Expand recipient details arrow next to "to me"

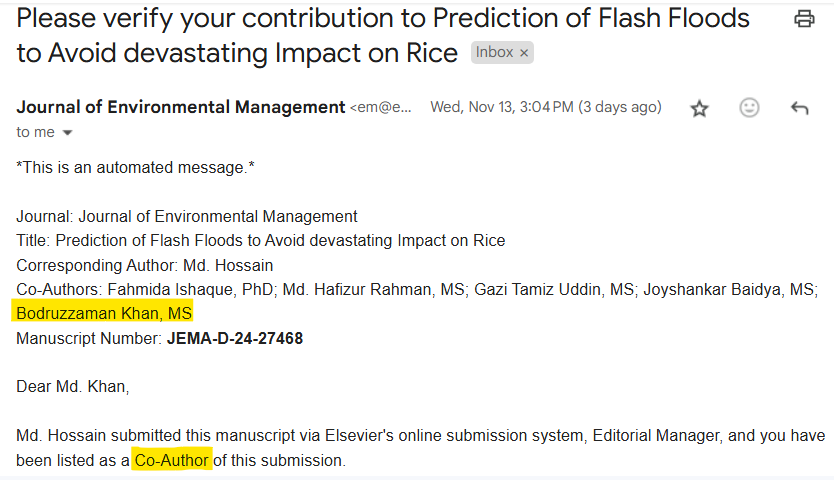pos(68,133)
